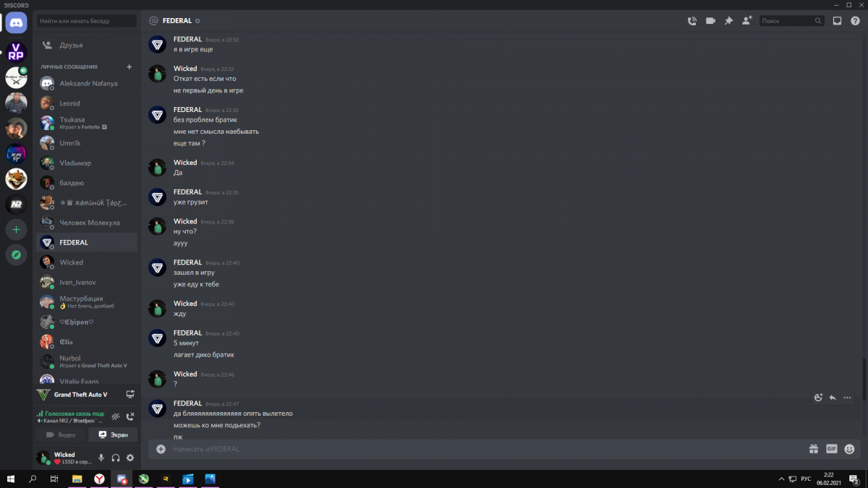
Task: Start a voice call with FEDERAL
Action: tap(692, 21)
